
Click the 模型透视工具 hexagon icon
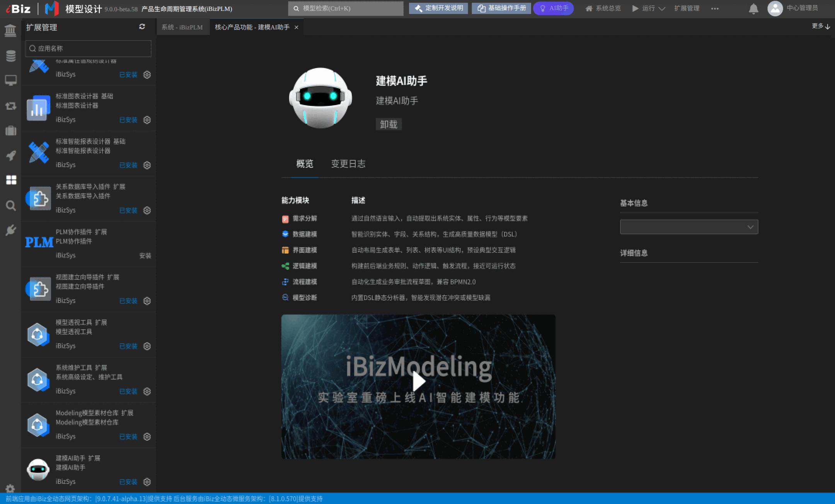click(38, 334)
